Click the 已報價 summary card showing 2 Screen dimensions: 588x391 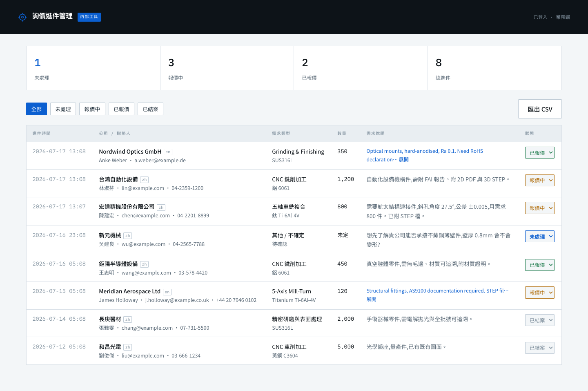361,68
